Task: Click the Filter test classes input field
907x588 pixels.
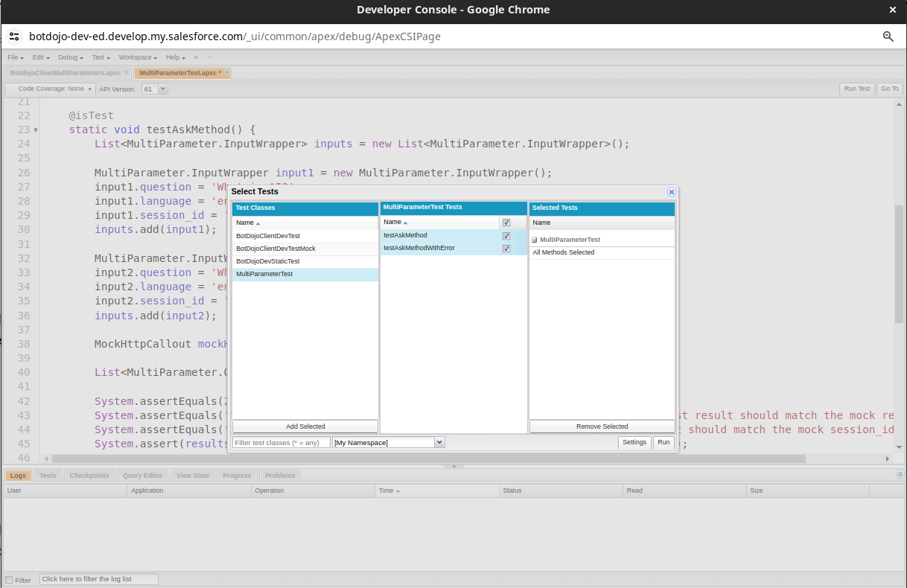Action: [281, 442]
